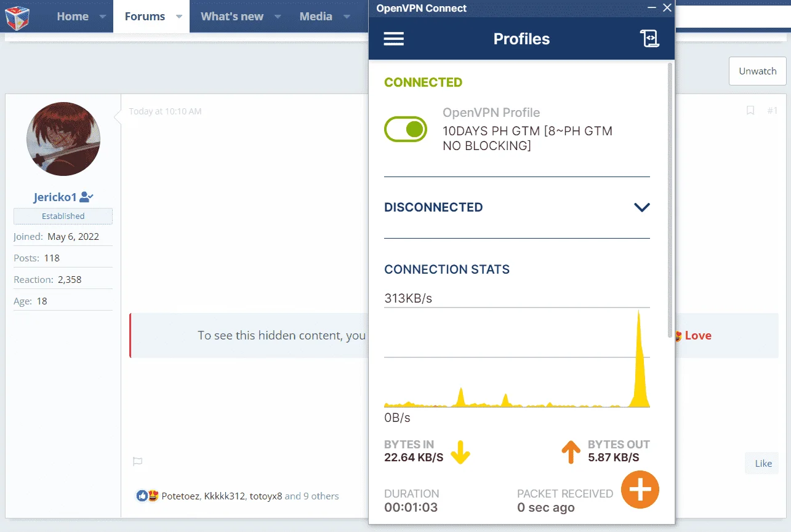Open Jericko1 username profile link
Screen dimensions: 791x532
pos(55,197)
